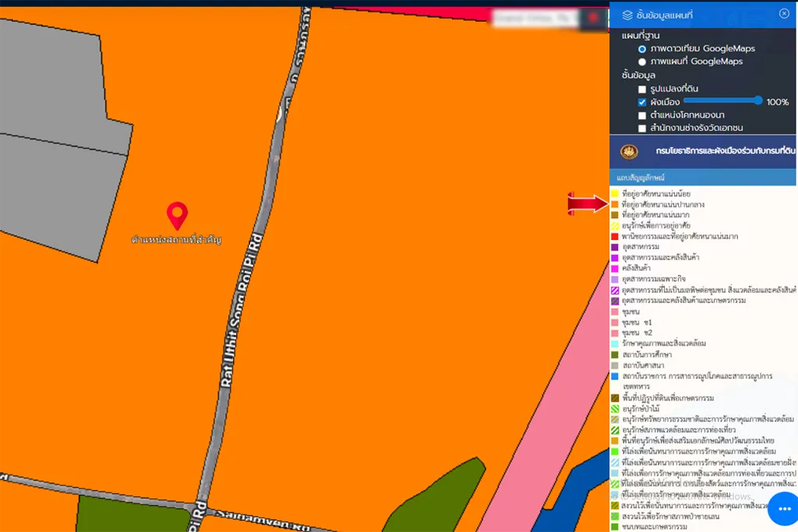Click the เขตทหาร legend text
Image resolution: width=798 pixels, height=532 pixels.
pos(636,386)
